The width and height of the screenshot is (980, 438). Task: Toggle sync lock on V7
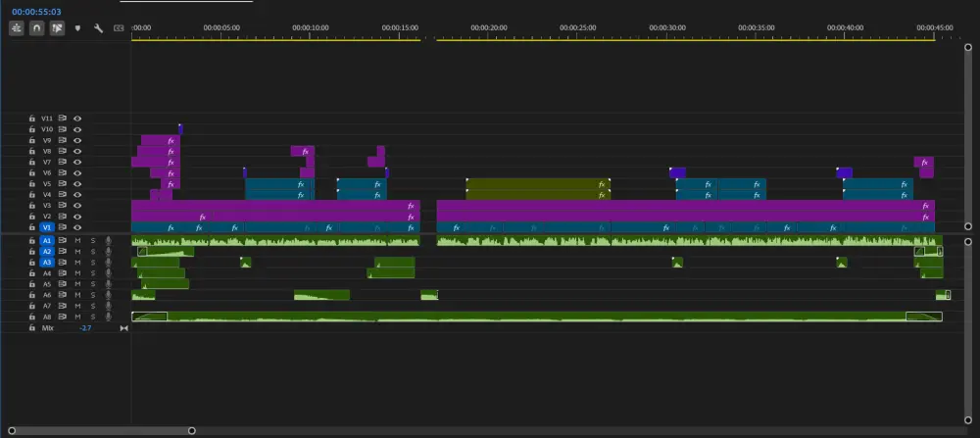(x=63, y=162)
